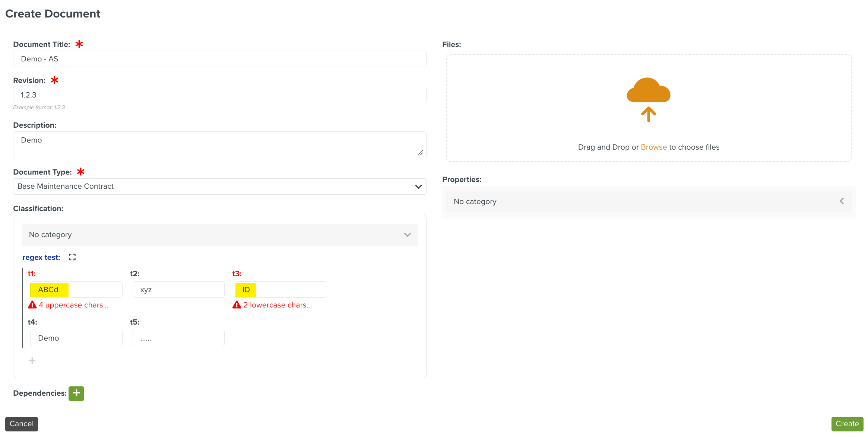Click the fullscreen icon beside regex test
Image resolution: width=868 pixels, height=437 pixels.
click(x=72, y=257)
